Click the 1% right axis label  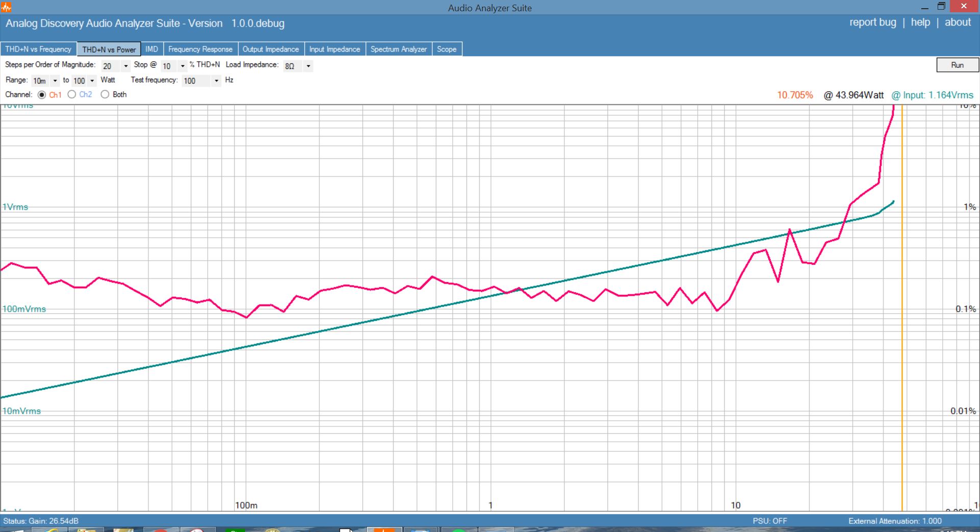click(969, 207)
